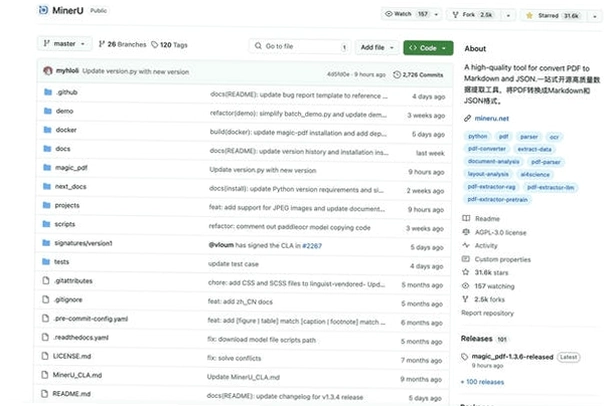Screen dimensions: 604x406
Task: Click the file icon for LICENSE.md
Action: pos(45,356)
